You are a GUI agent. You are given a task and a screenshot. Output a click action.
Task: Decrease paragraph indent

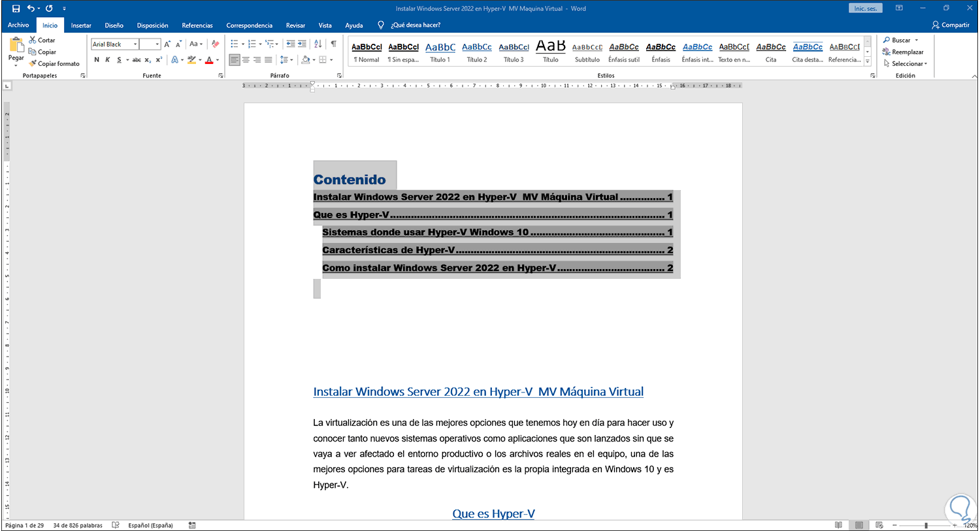[x=291, y=44]
